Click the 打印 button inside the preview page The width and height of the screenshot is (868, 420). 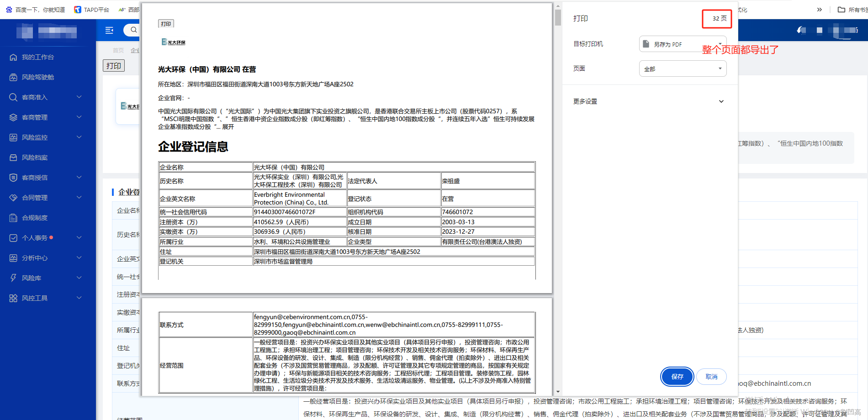click(166, 24)
